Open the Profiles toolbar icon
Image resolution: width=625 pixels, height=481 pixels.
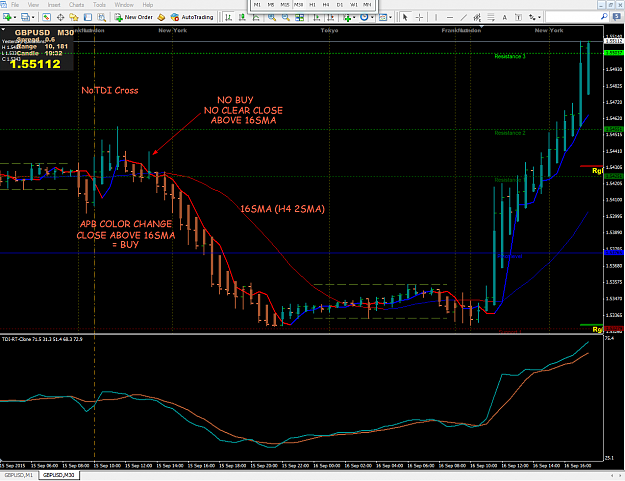pyautogui.click(x=26, y=17)
